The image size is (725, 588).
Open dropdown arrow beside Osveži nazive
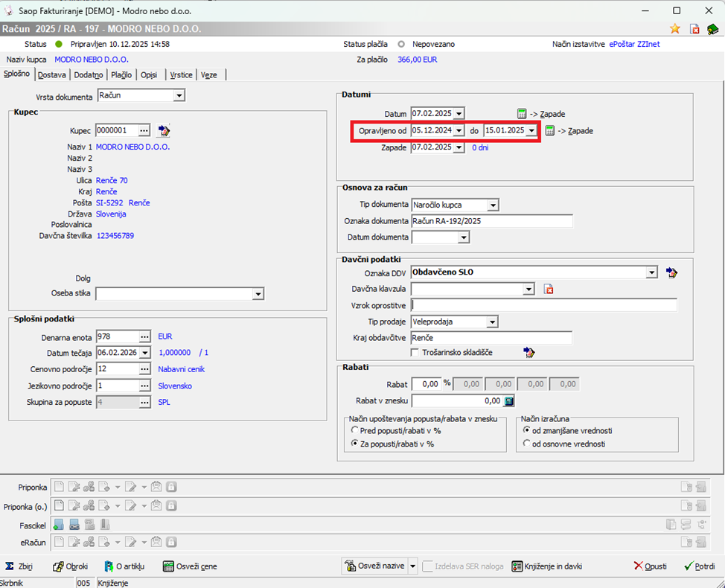point(413,566)
